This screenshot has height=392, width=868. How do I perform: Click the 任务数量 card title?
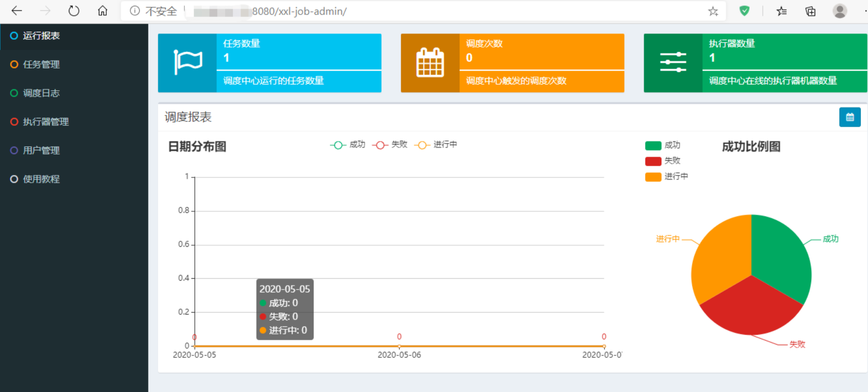[x=242, y=44]
